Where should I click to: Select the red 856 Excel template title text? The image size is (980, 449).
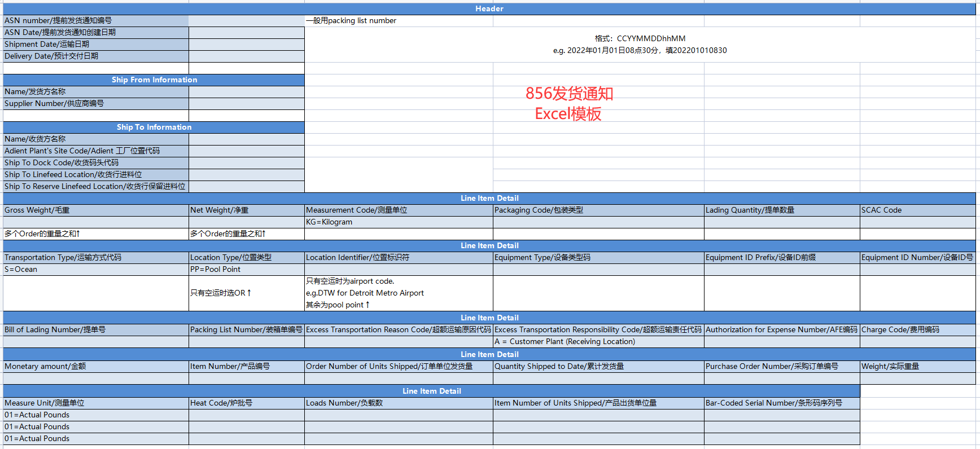tap(568, 104)
